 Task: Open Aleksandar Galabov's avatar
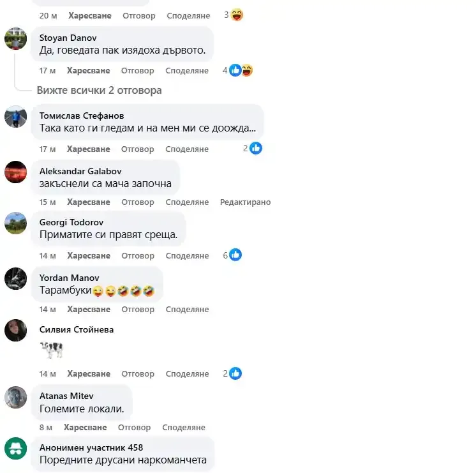coord(15,172)
